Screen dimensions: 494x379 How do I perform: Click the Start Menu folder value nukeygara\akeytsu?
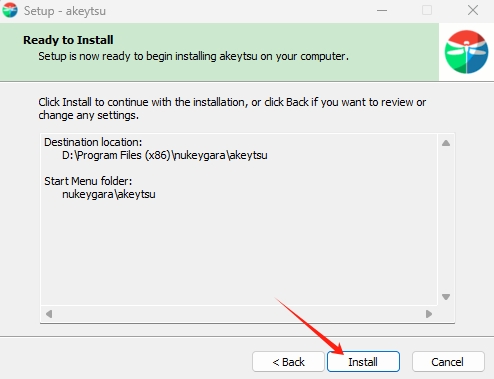(x=109, y=194)
